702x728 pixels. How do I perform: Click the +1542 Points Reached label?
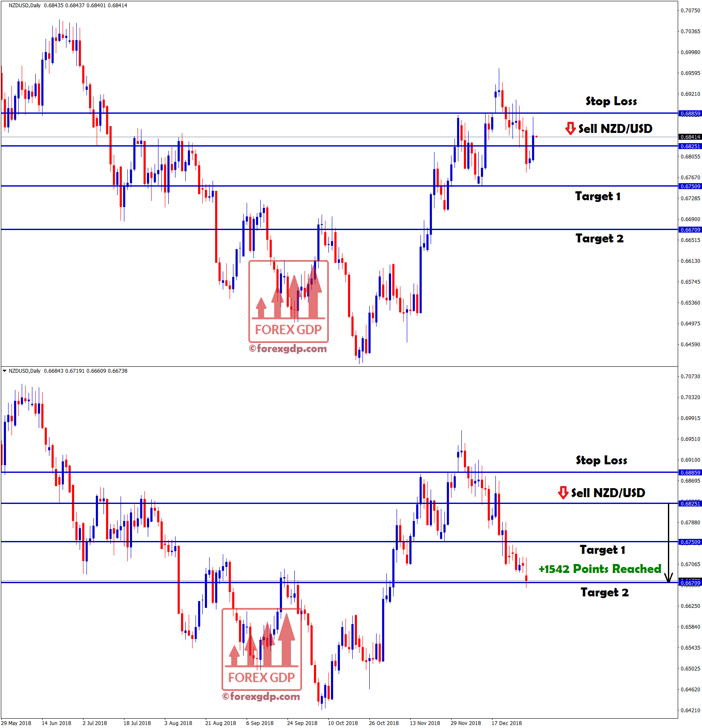600,569
